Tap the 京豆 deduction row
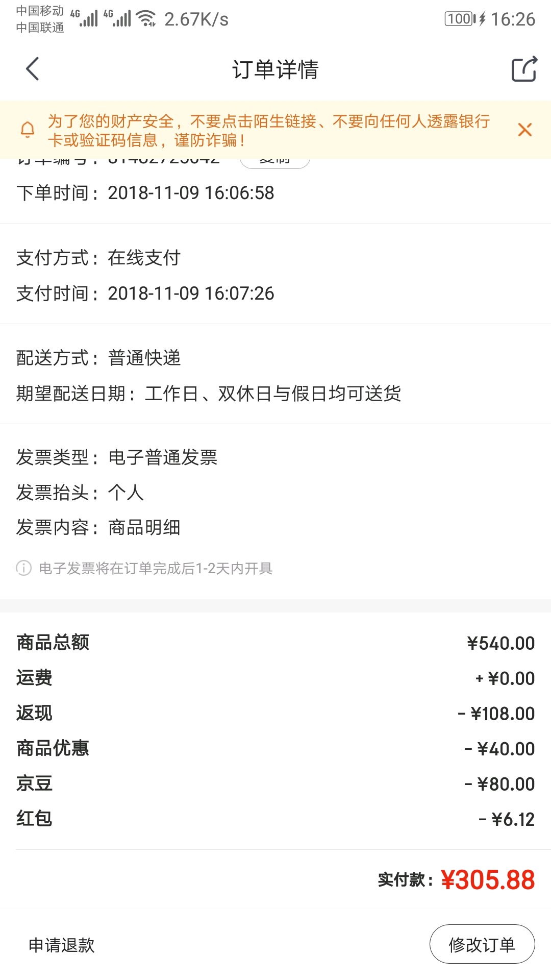 tap(275, 783)
